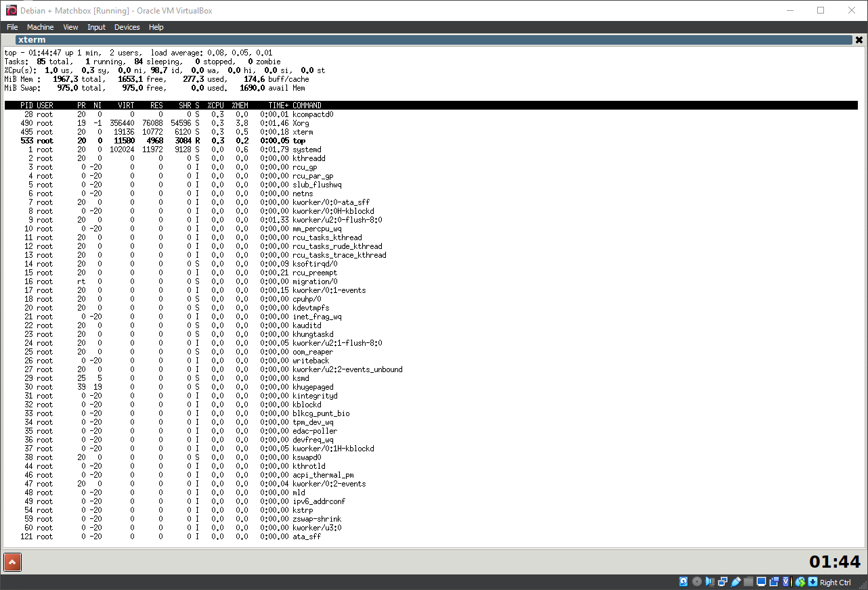Open the Devices menu
The image size is (868, 590).
[127, 27]
